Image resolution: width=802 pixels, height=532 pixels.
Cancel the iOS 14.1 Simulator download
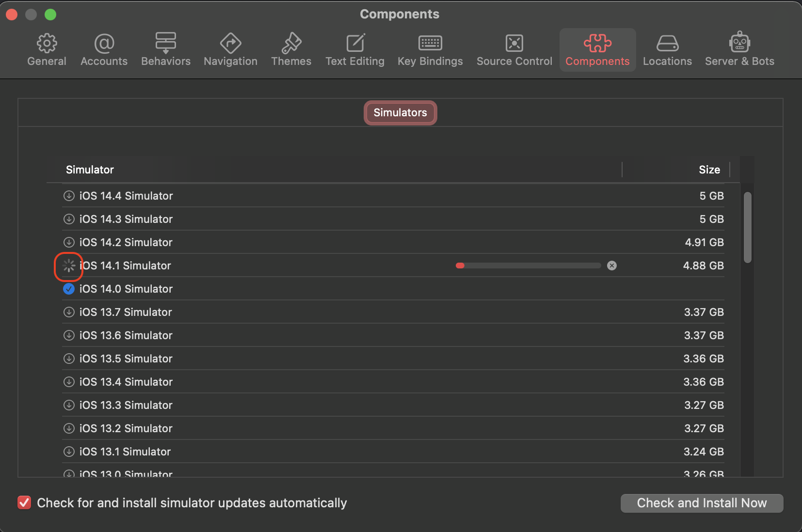coord(612,266)
